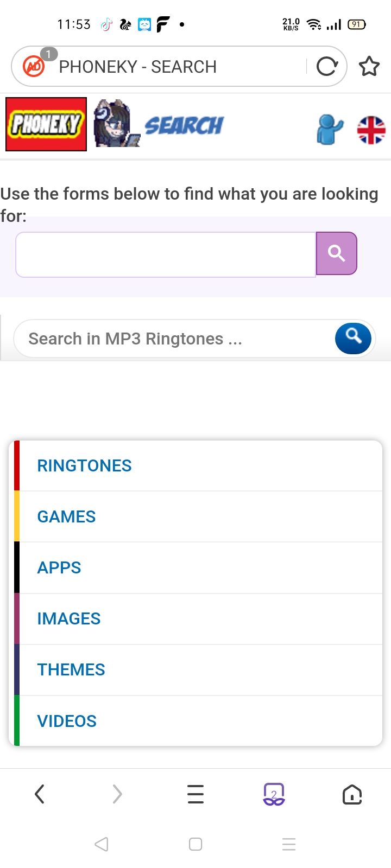Viewport: 391px width, 868px height.
Task: Open the RINGTONES category
Action: coord(85,465)
